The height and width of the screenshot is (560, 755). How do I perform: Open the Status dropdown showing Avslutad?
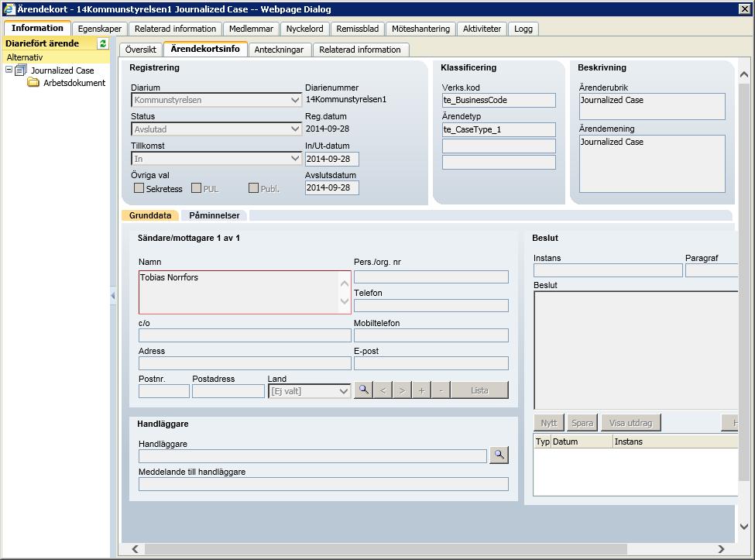coord(216,129)
